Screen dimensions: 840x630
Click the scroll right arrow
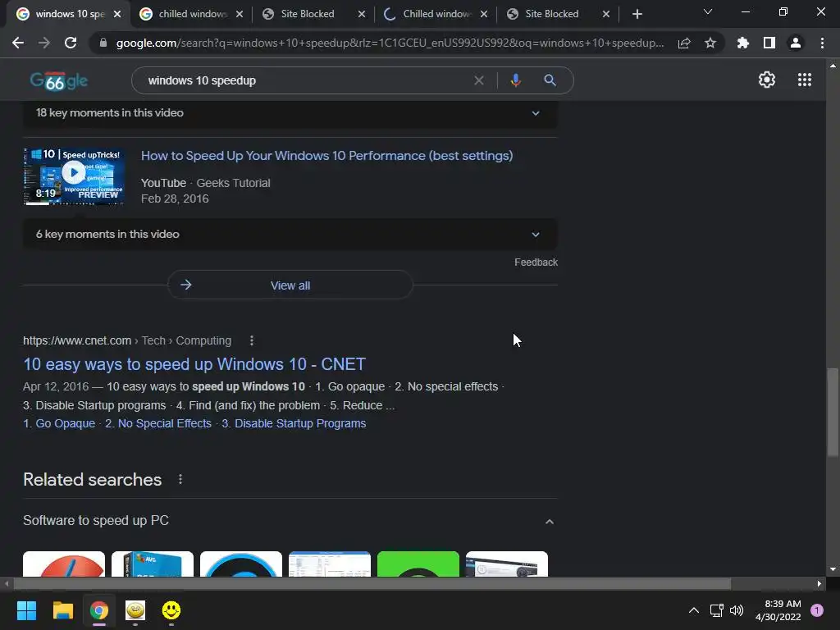point(819,583)
